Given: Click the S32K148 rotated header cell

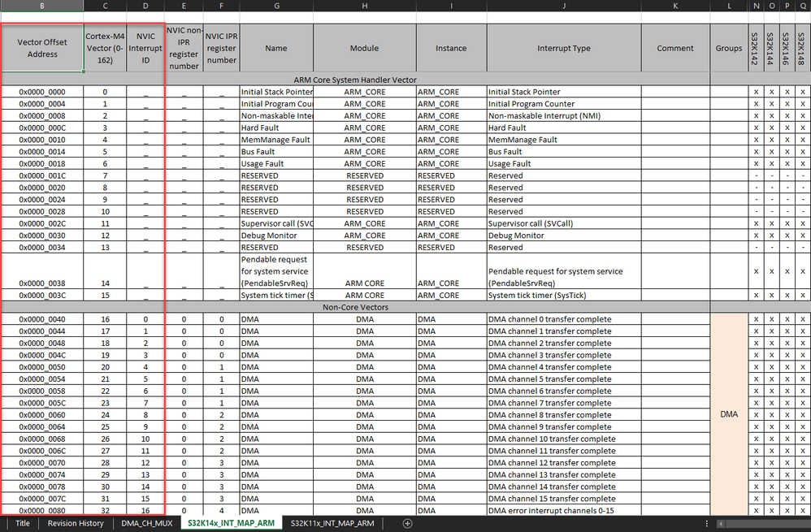Looking at the screenshot, I should (802, 48).
